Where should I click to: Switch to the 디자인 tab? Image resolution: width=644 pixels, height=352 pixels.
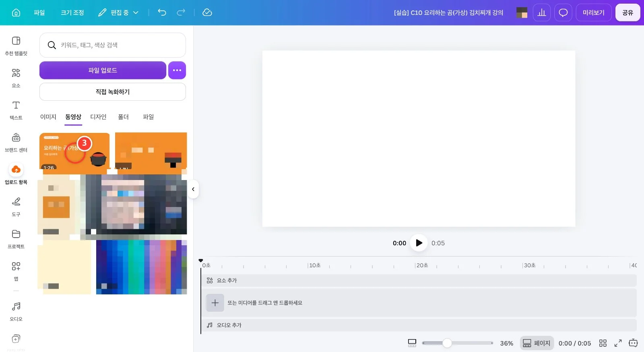coord(98,117)
